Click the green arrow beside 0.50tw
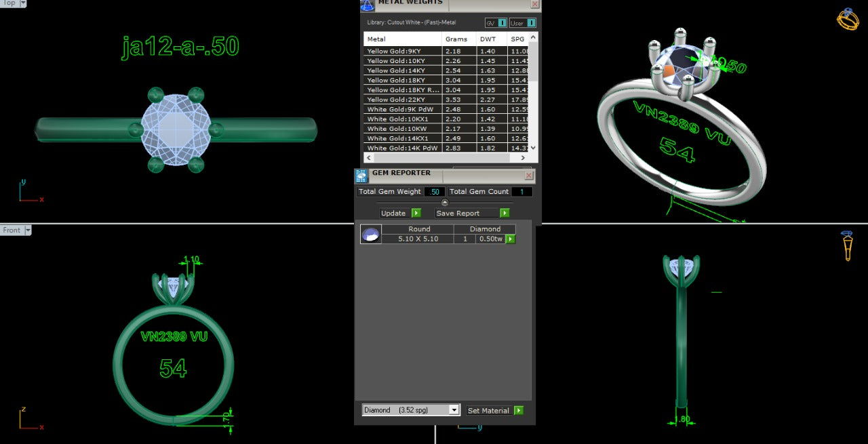The width and height of the screenshot is (868, 444). (x=511, y=239)
